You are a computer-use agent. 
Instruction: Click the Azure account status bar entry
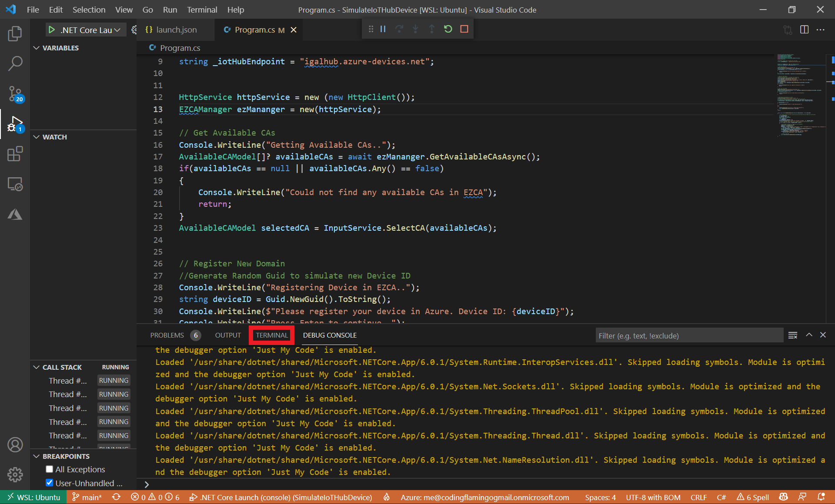485,497
